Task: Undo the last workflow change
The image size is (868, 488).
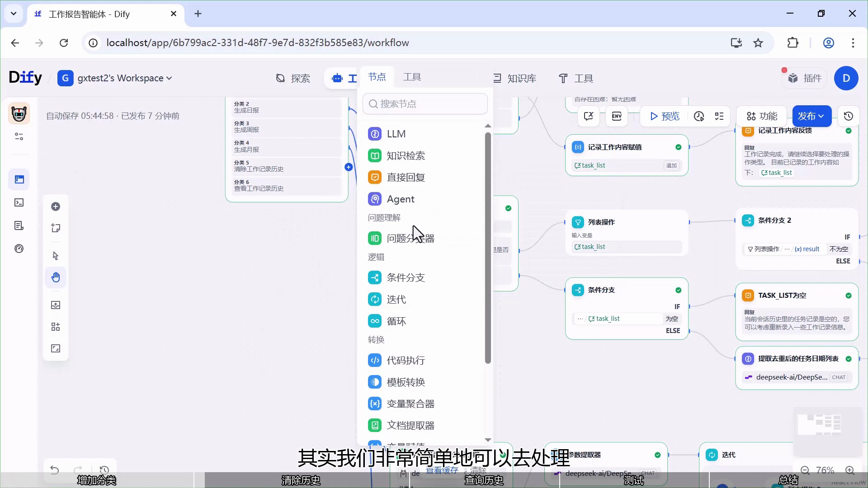Action: pos(55,470)
